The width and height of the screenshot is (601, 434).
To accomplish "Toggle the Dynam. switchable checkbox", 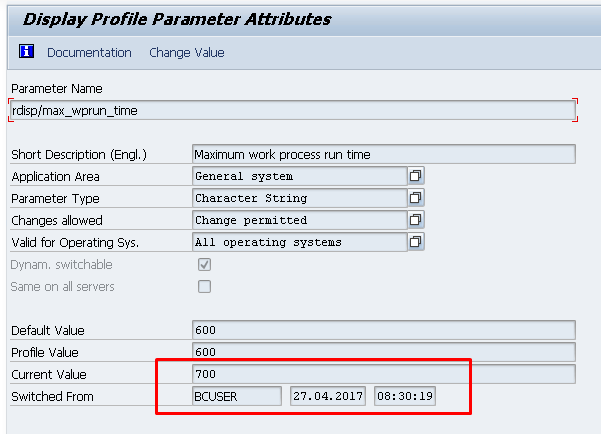I will [204, 265].
